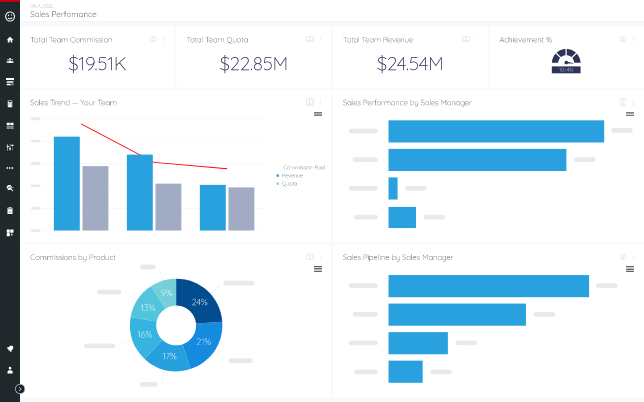
Task: Open hamburger chart menu on Sales Trend chart
Action: [x=318, y=114]
